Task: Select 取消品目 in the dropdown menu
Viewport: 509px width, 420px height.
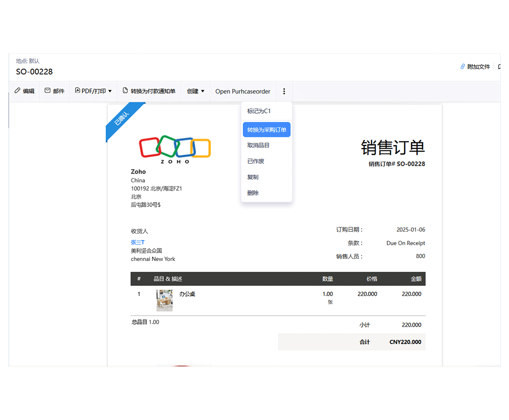Action: click(258, 145)
